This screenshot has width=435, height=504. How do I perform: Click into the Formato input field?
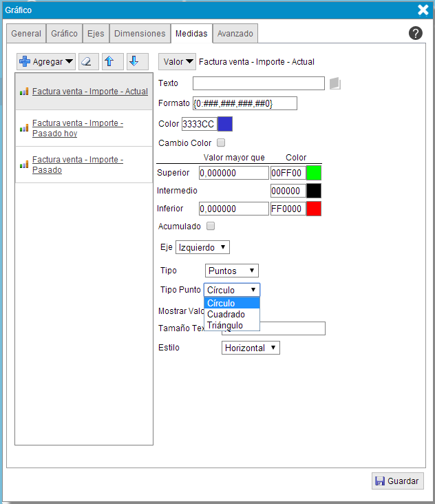coord(244,103)
